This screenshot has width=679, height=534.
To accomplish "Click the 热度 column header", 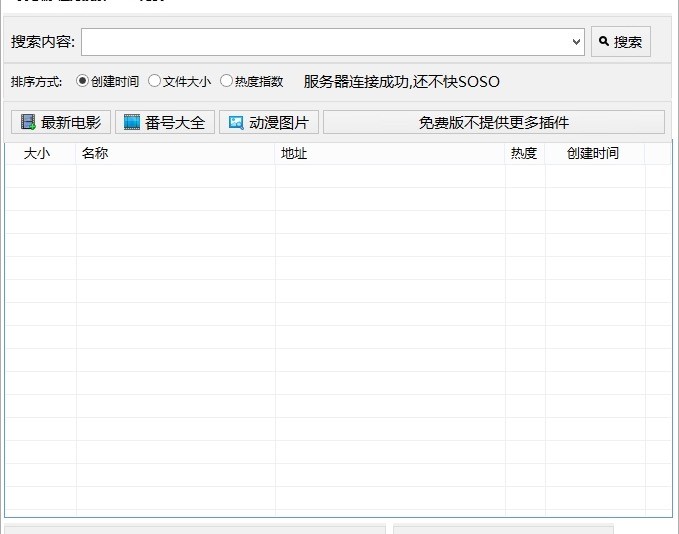I will (525, 153).
